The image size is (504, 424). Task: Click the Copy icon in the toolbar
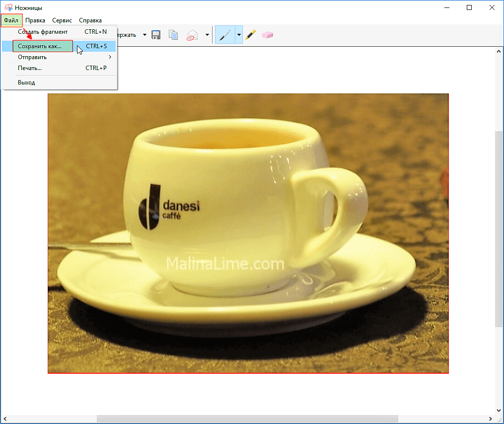[173, 35]
